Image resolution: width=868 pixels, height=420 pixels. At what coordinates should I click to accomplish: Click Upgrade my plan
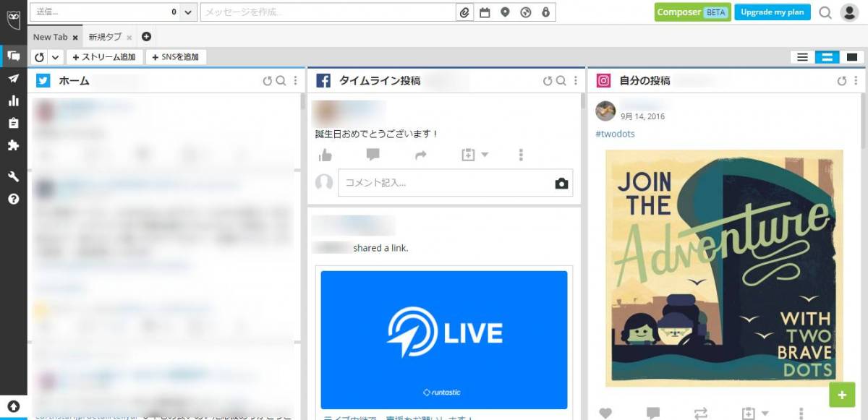[773, 12]
